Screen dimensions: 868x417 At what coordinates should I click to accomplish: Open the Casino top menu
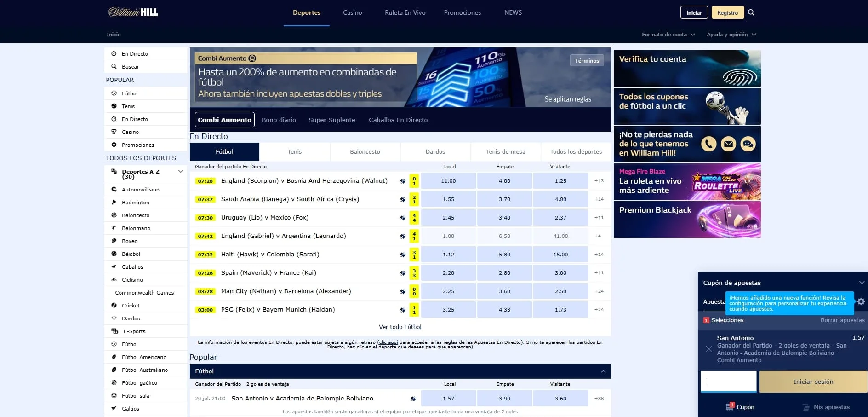point(353,13)
